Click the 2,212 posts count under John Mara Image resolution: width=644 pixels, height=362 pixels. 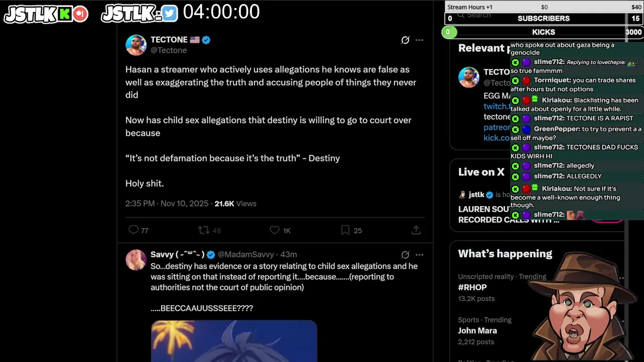[x=476, y=342]
